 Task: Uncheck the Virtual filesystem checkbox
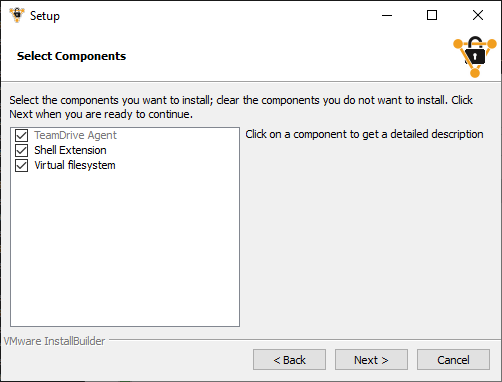click(x=22, y=165)
